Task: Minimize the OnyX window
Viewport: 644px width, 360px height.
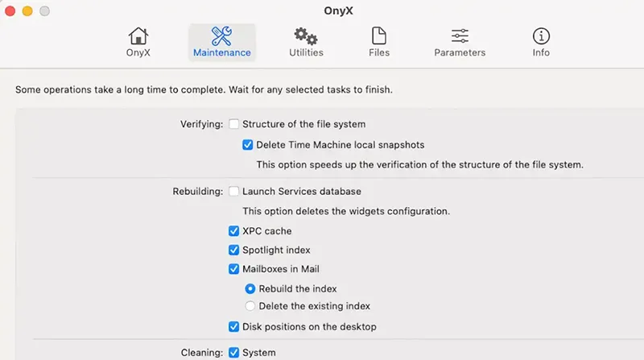Action: (x=27, y=11)
